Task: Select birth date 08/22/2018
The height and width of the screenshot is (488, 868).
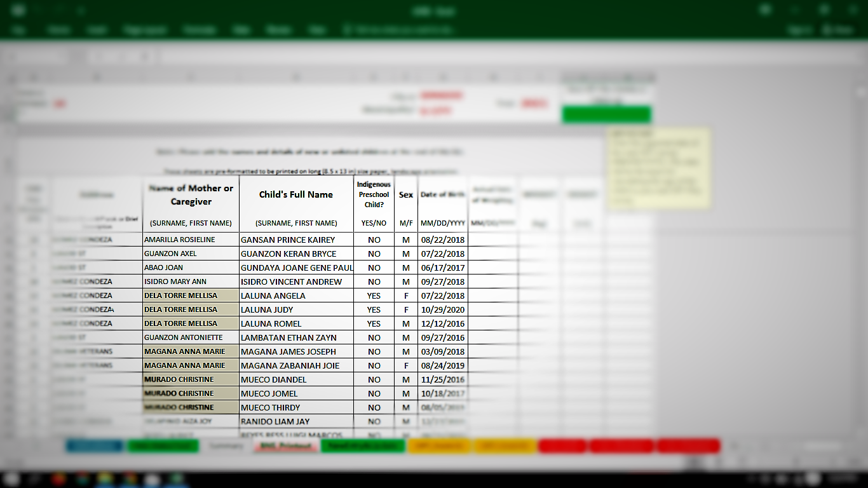Action: click(x=443, y=240)
